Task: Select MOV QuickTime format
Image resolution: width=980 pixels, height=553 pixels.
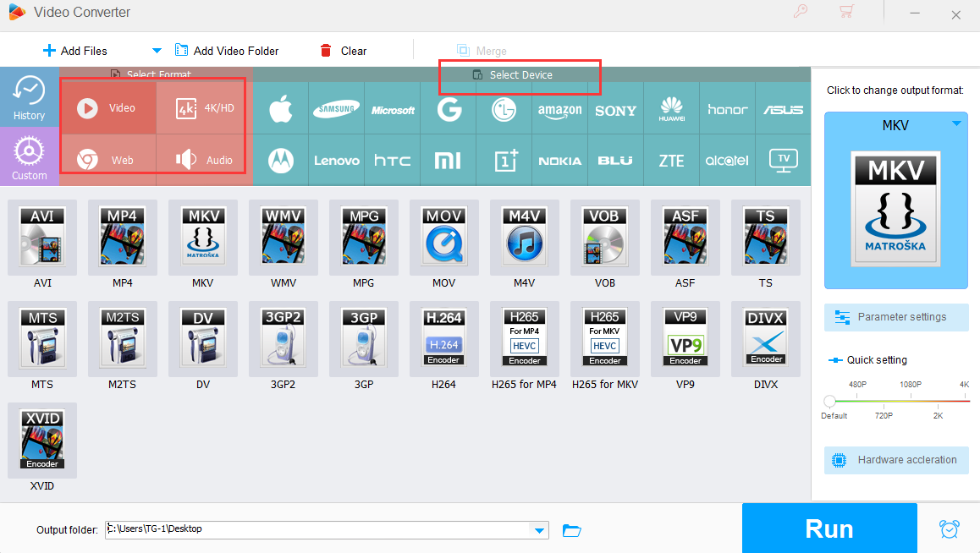Action: point(443,238)
